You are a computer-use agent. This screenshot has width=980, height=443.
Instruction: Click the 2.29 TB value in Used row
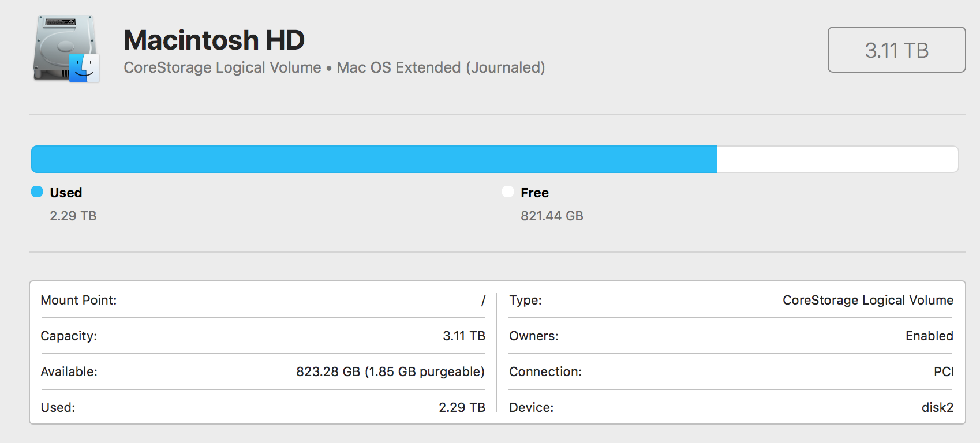point(462,407)
